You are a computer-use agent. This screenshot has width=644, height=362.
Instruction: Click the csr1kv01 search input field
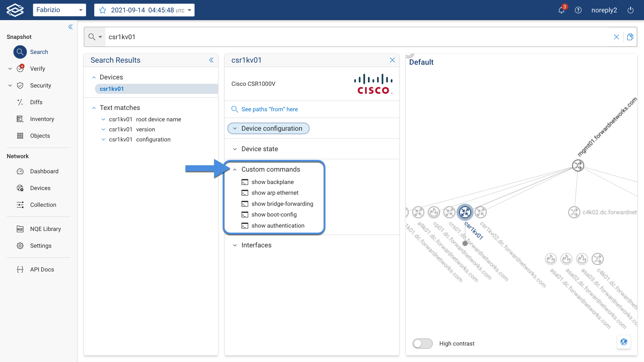pos(335,37)
